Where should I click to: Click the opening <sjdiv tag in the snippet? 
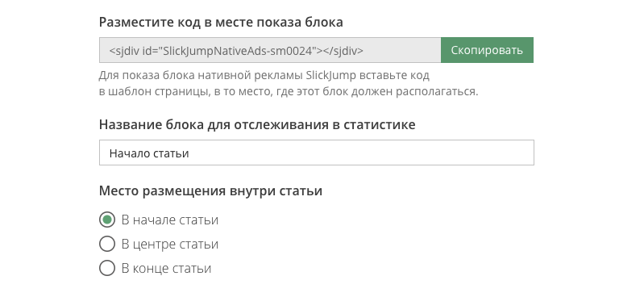pyautogui.click(x=124, y=51)
